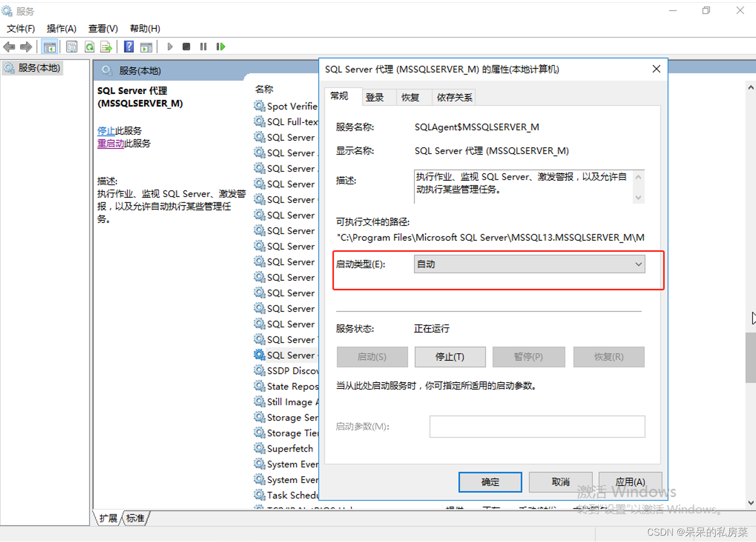
Task: Confirm with the 确定 button
Action: [x=490, y=482]
